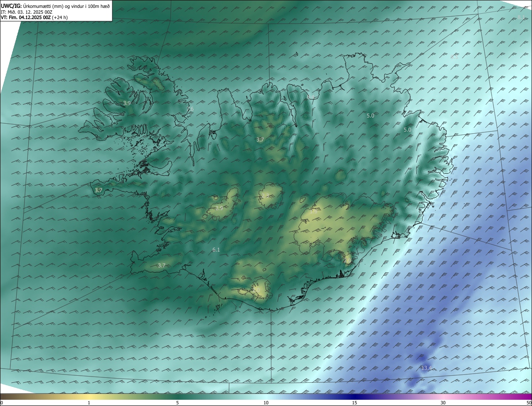
Task: Select the 'IT: Mið. 03. 12. 2025 00Z' line
Action: (26, 12)
